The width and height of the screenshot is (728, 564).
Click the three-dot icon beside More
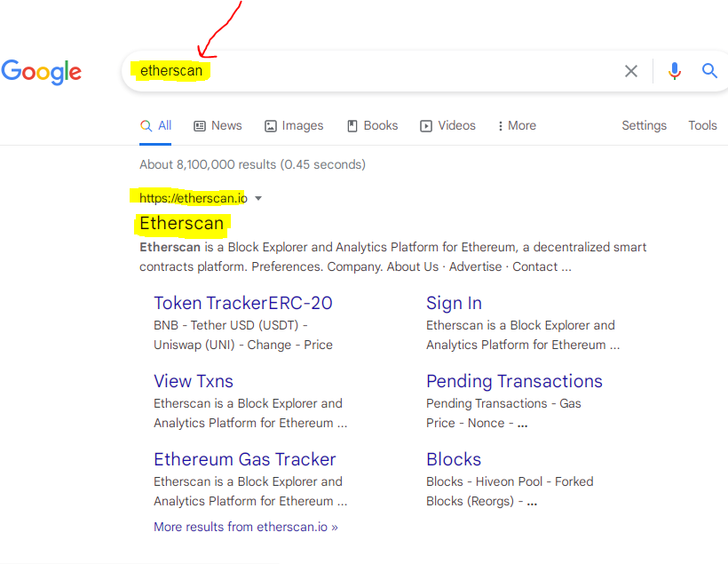pyautogui.click(x=500, y=126)
